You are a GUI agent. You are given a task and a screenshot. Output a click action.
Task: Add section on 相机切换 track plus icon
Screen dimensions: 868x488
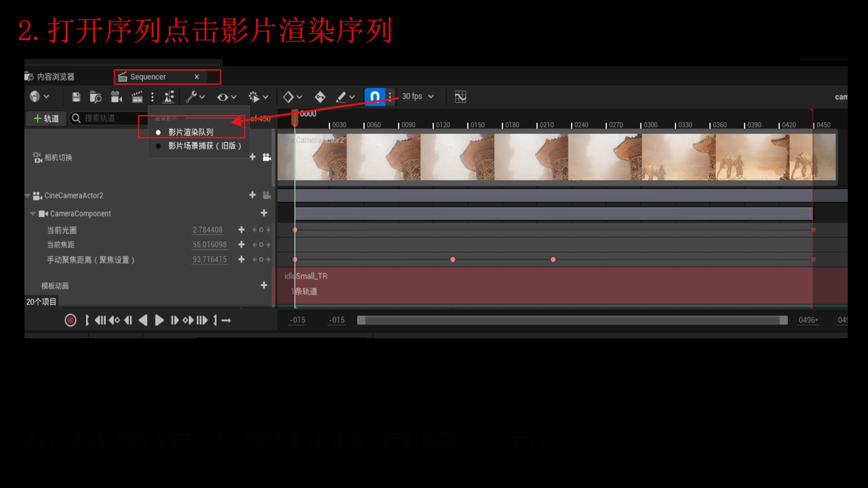point(253,157)
